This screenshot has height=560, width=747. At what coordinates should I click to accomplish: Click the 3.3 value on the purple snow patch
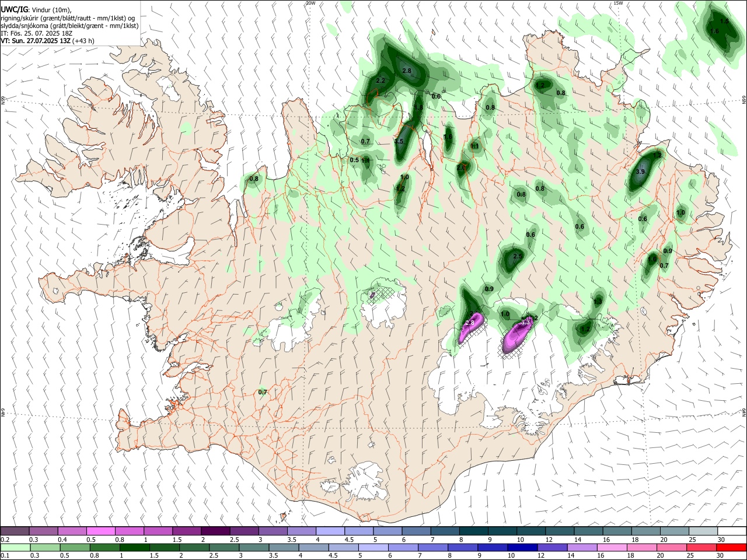tap(525, 321)
